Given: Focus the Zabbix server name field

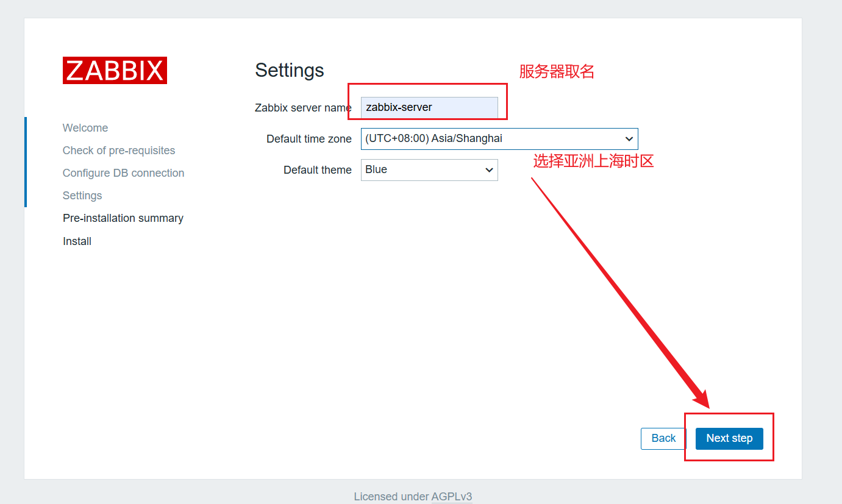Looking at the screenshot, I should (429, 107).
